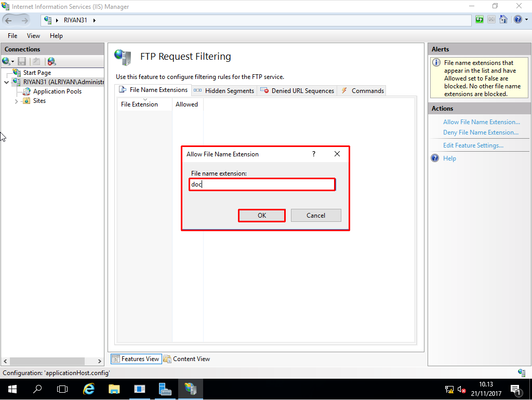Click Allow File Name Extension link
The image size is (532, 400).
482,122
